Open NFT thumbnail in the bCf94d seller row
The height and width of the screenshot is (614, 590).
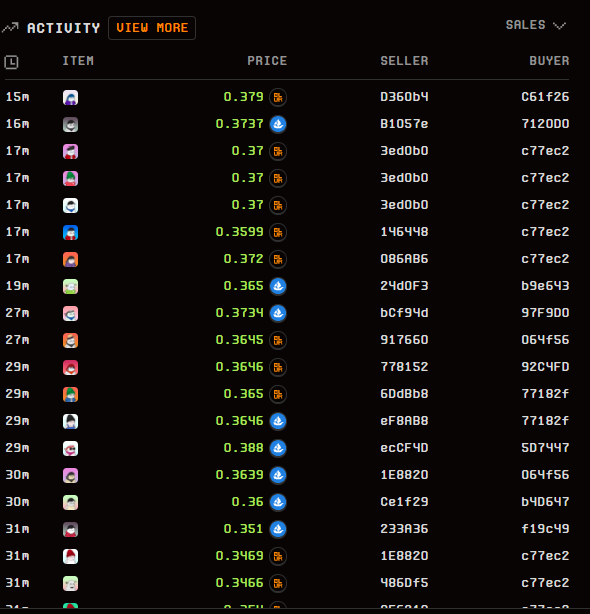[70, 313]
